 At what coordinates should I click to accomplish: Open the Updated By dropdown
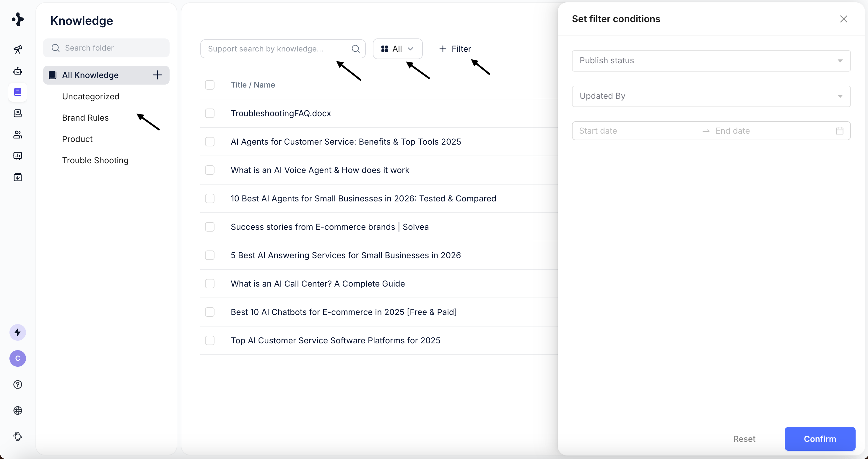click(x=711, y=96)
